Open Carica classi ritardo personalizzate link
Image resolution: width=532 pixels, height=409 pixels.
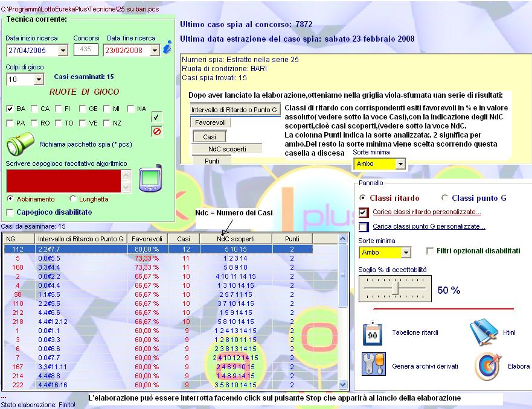[427, 212]
